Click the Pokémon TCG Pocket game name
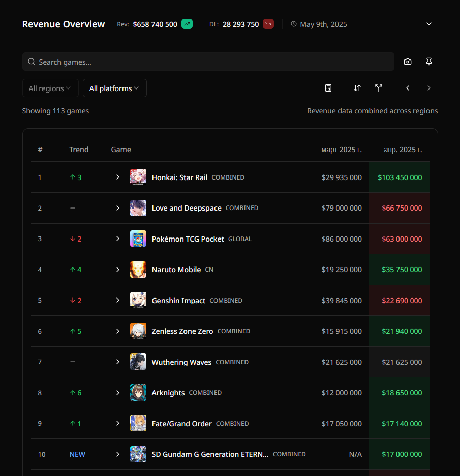This screenshot has height=476, width=460. pos(188,239)
